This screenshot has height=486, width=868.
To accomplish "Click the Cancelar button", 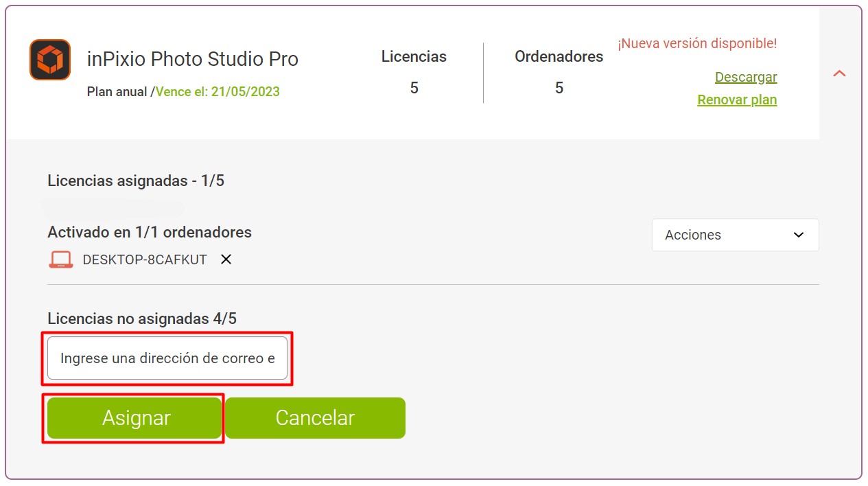I will point(315,418).
